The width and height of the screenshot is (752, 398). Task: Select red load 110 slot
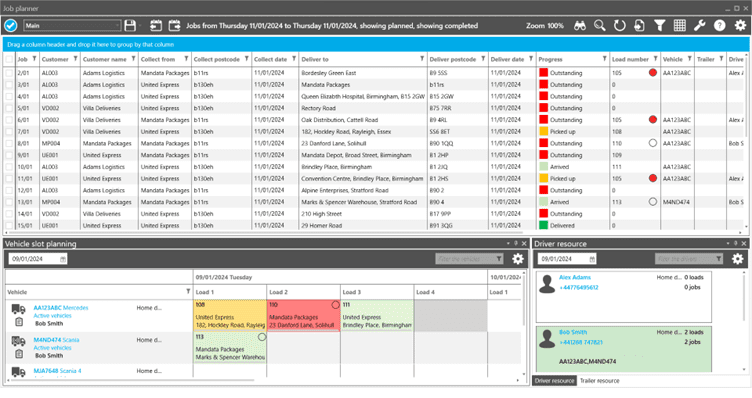pyautogui.click(x=304, y=316)
